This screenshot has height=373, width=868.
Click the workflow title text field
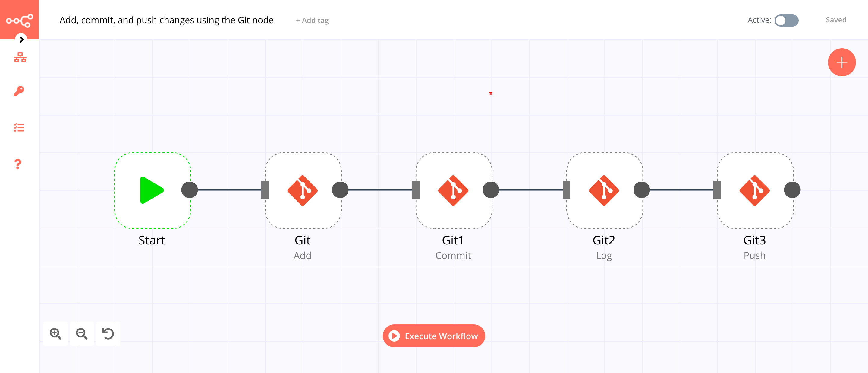click(167, 20)
